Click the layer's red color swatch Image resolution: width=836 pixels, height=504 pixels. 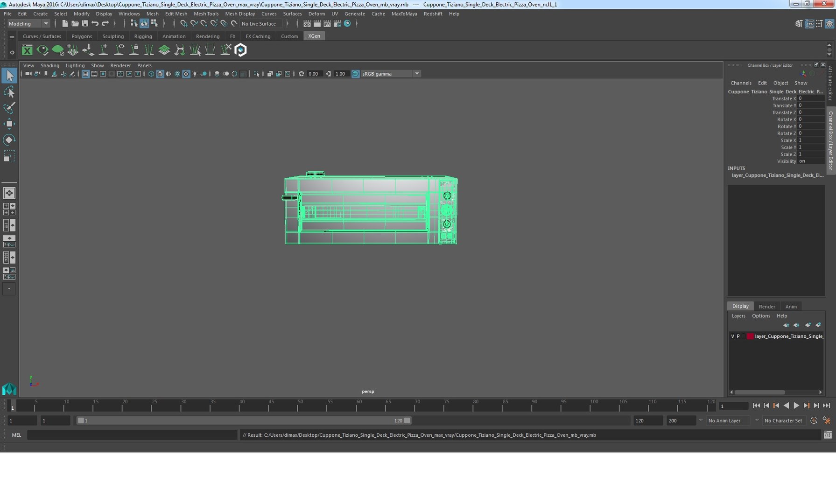pos(750,336)
